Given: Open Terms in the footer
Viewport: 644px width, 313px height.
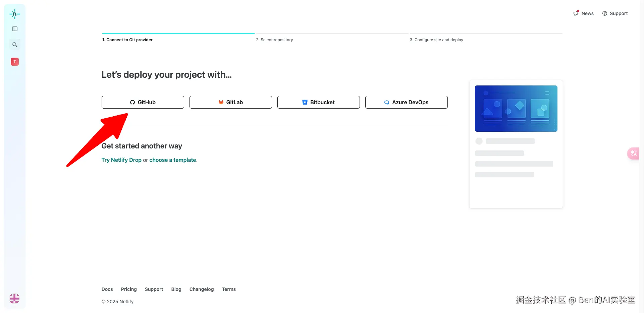Looking at the screenshot, I should click(229, 289).
